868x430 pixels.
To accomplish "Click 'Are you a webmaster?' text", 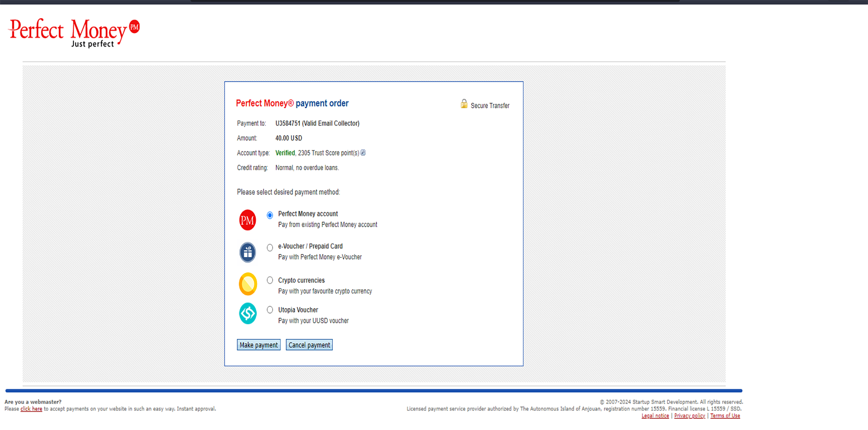I will click(33, 401).
